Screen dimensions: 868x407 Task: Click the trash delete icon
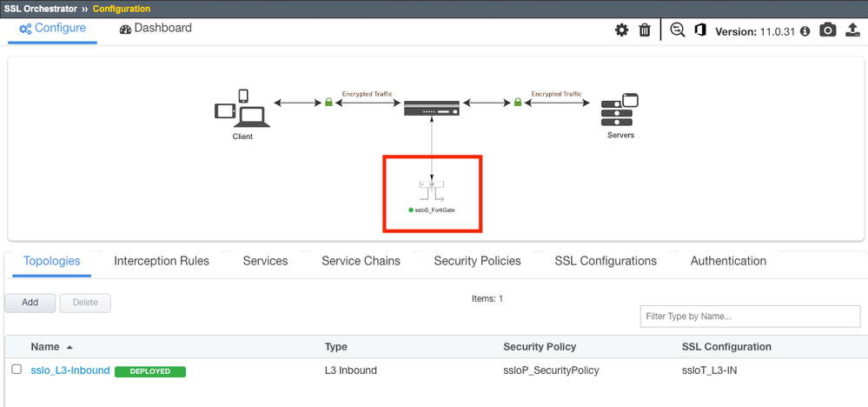tap(645, 30)
